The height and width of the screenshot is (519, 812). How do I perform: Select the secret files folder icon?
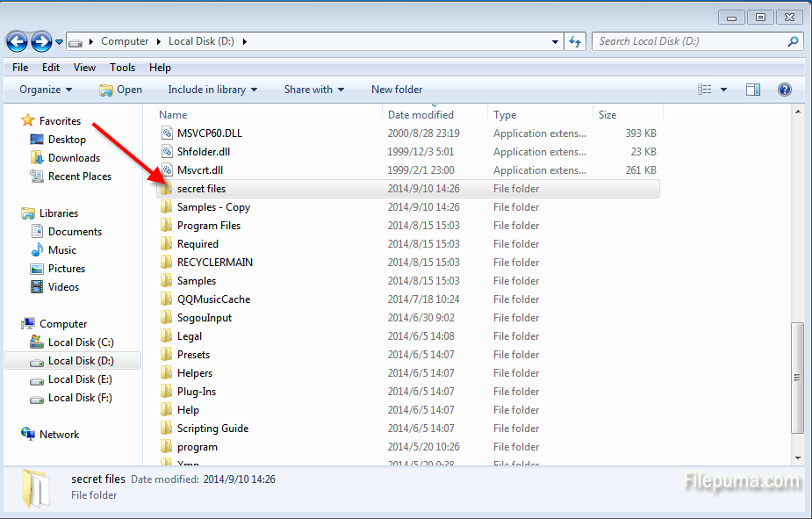(x=167, y=189)
